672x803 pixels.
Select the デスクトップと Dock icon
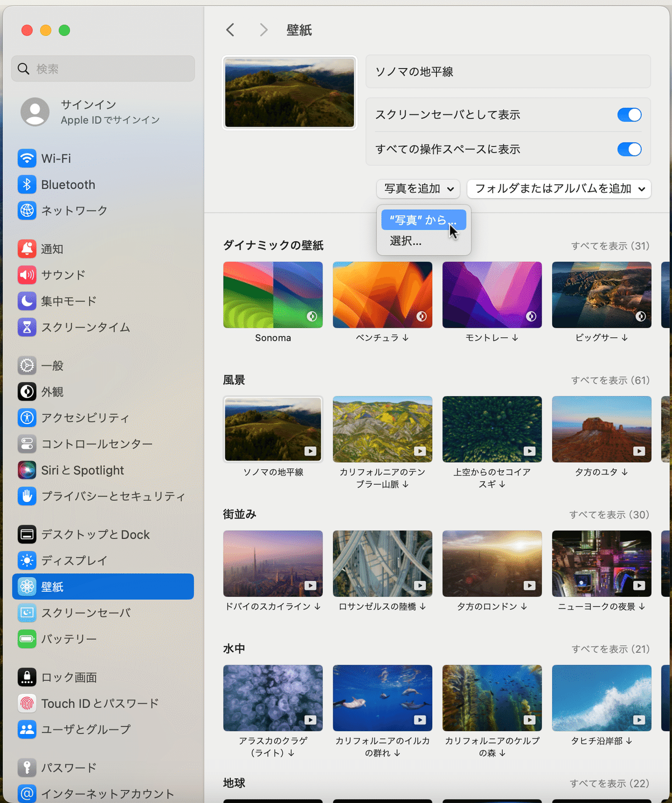pyautogui.click(x=27, y=535)
